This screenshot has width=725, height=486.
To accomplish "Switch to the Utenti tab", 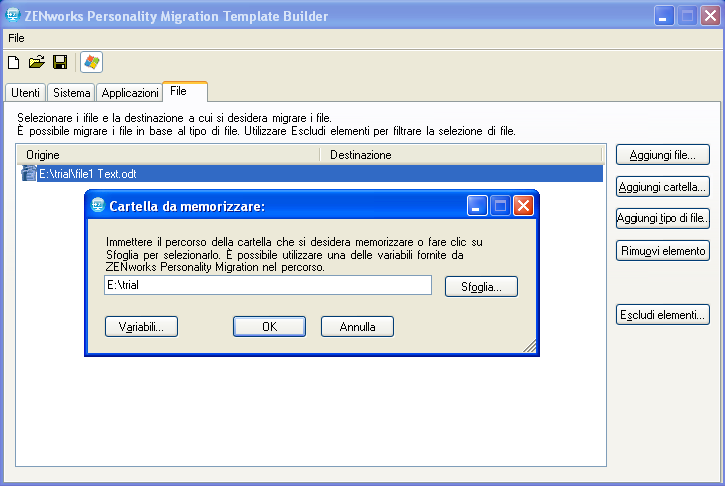I will point(25,92).
